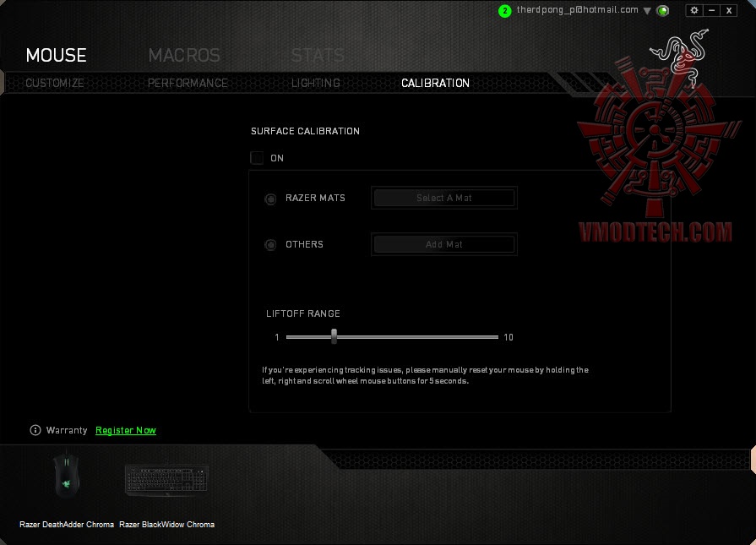Click the Razer BlackWidow Chroma label
Viewport: 756px width, 545px height.
tap(166, 524)
